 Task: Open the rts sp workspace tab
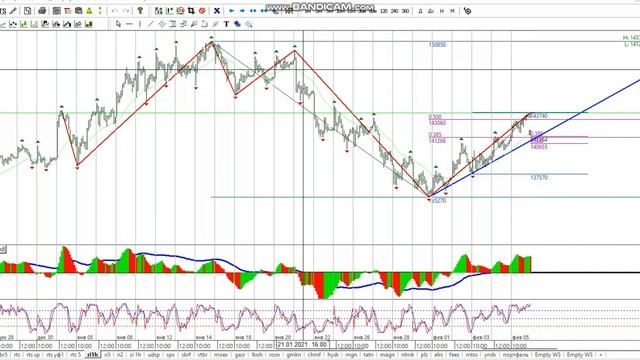click(33, 355)
